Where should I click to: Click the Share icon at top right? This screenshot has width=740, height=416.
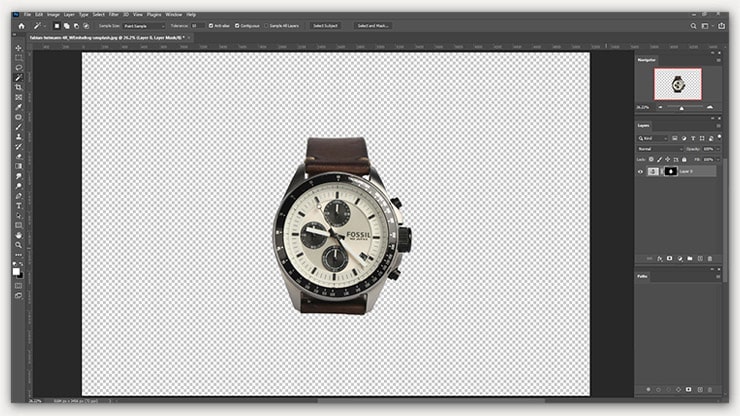tap(722, 26)
